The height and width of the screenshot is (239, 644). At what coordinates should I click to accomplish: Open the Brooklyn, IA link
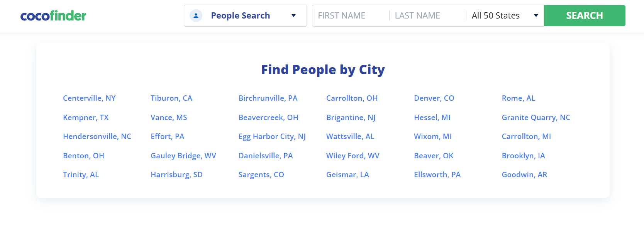click(523, 156)
